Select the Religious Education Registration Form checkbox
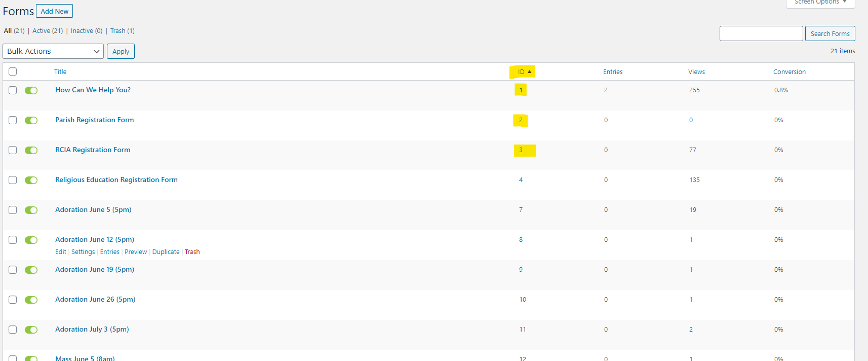The image size is (868, 361). [x=13, y=180]
